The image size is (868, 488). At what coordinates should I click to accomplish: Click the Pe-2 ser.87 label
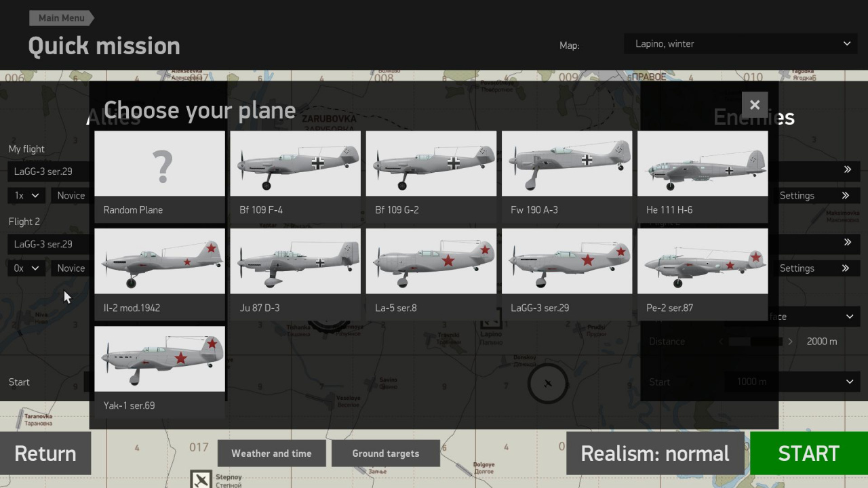point(669,308)
